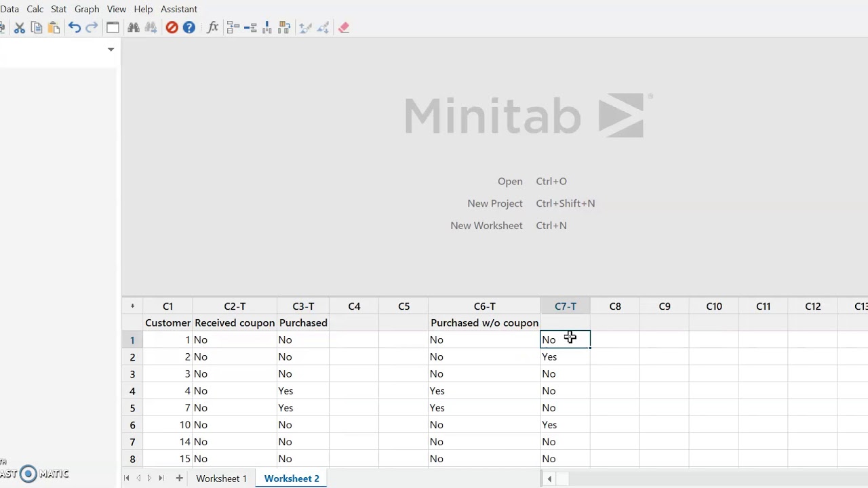Click the C7 row 6 'Yes' cell
868x488 pixels.
[x=566, y=425]
